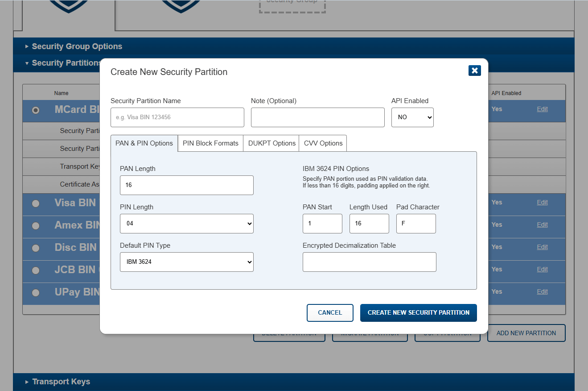Click the Cancel button
This screenshot has height=391, width=588.
[330, 313]
